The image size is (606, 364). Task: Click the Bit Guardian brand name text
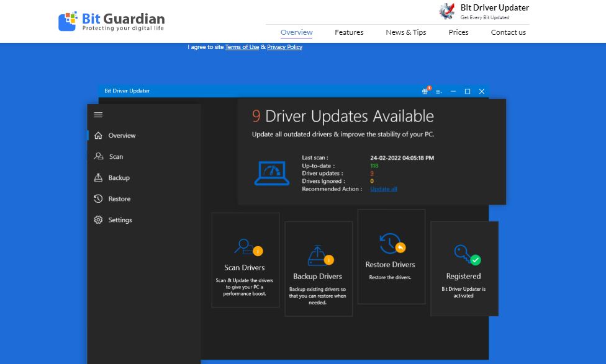tap(124, 19)
